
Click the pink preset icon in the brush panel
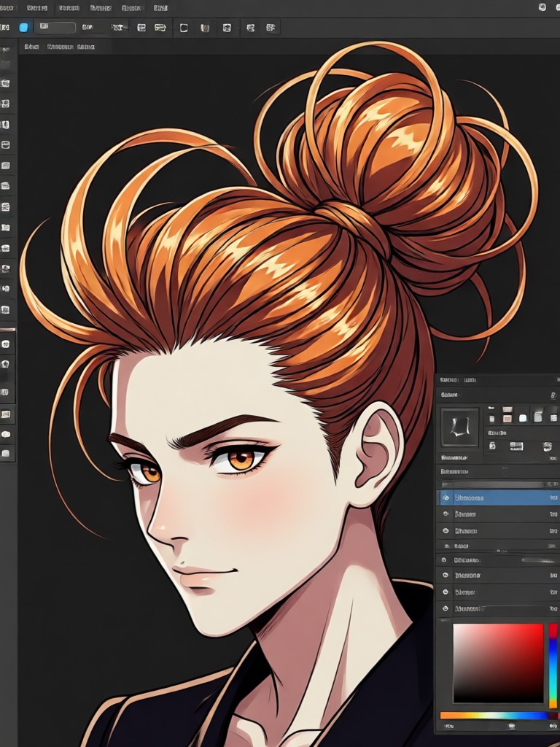coord(507,418)
